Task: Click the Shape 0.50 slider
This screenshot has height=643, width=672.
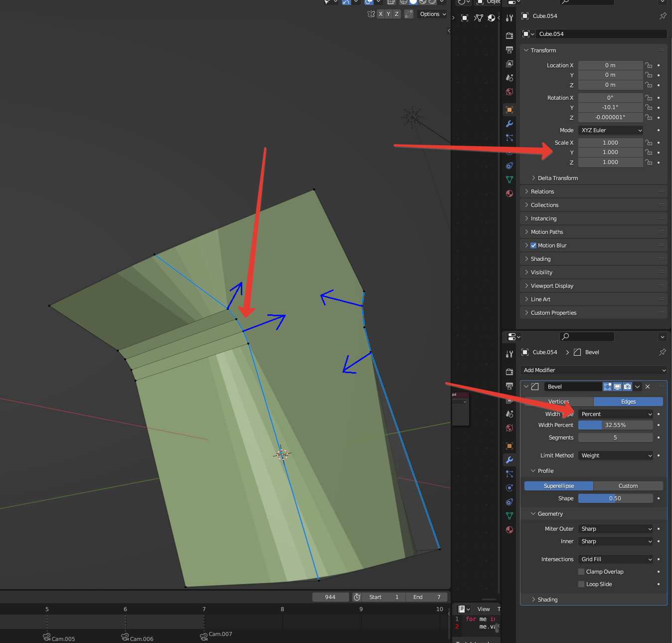Action: click(x=616, y=498)
